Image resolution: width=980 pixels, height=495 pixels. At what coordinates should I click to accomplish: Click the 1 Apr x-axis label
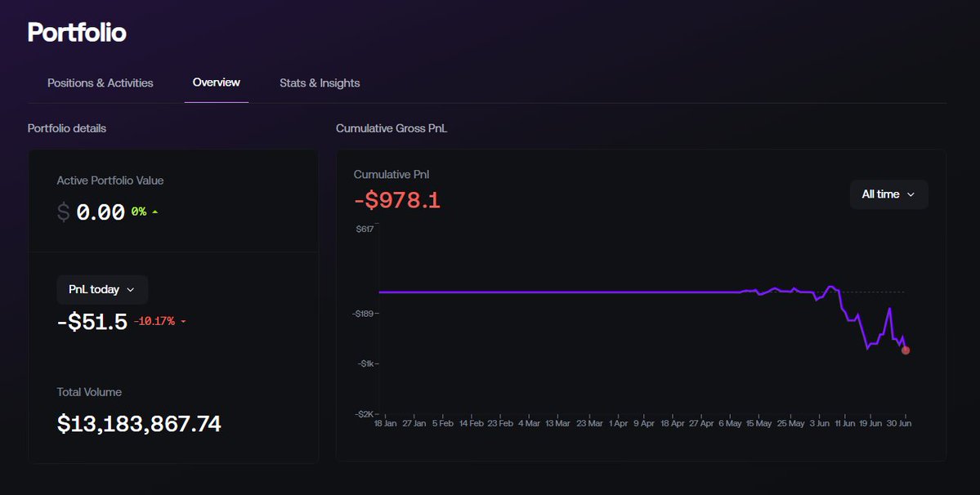tap(618, 423)
